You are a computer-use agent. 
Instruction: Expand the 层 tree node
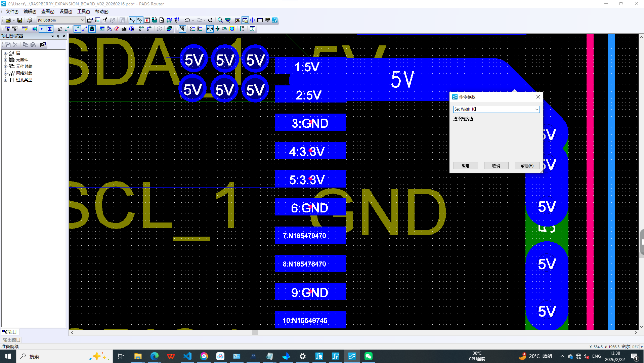tap(6, 53)
